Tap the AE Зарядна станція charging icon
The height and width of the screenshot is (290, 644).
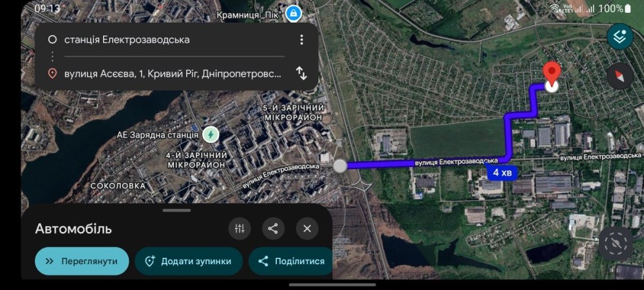click(x=210, y=135)
